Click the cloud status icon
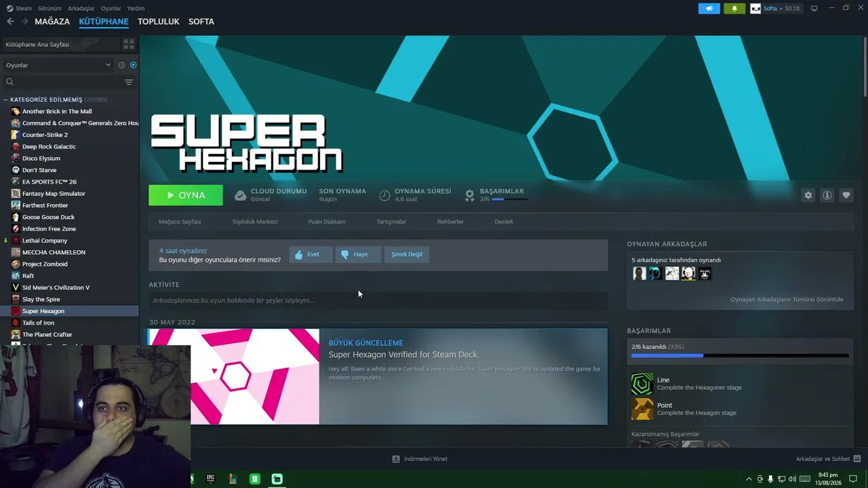 pos(240,195)
